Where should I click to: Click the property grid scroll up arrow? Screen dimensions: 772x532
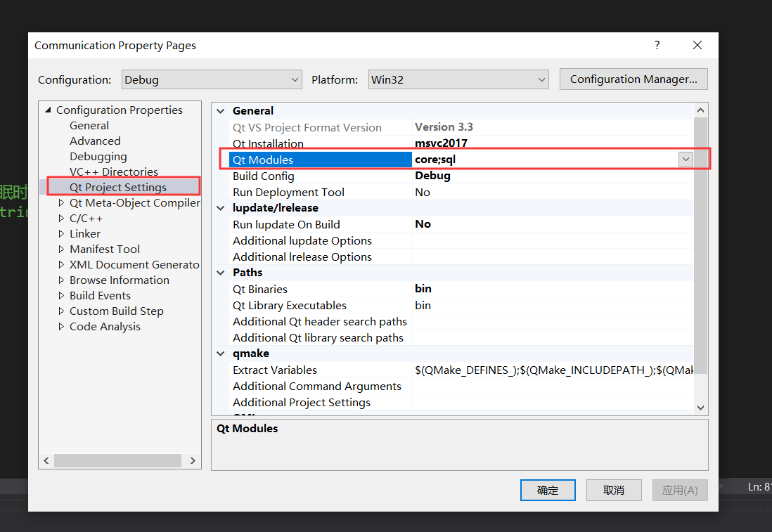[700, 110]
